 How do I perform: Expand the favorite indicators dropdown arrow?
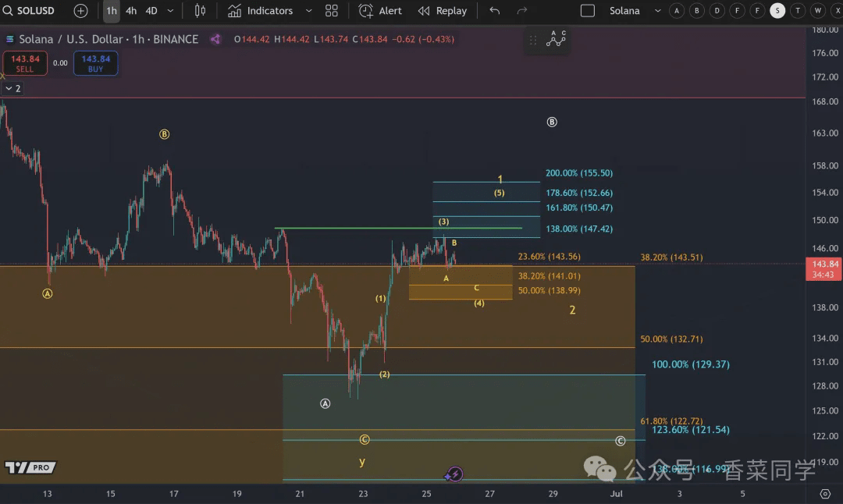click(308, 11)
